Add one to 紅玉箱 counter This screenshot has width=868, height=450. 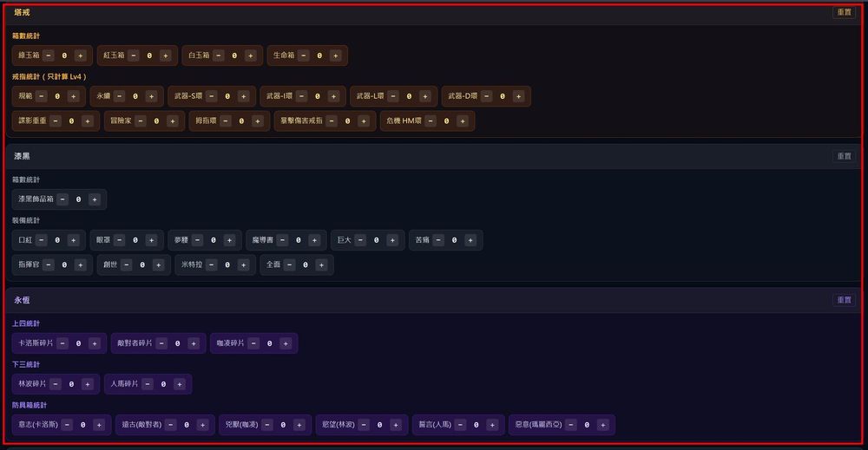[165, 55]
